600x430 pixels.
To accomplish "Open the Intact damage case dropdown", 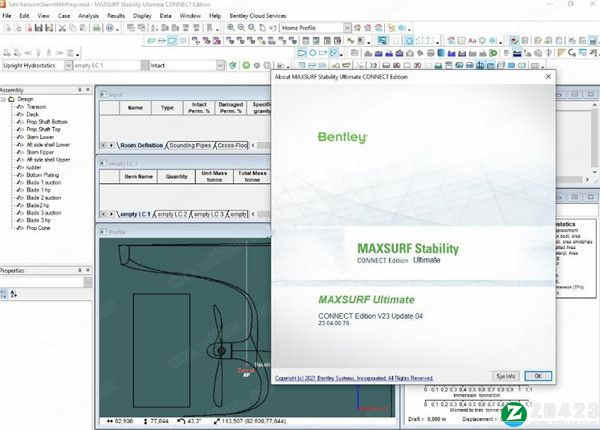I will pos(220,66).
